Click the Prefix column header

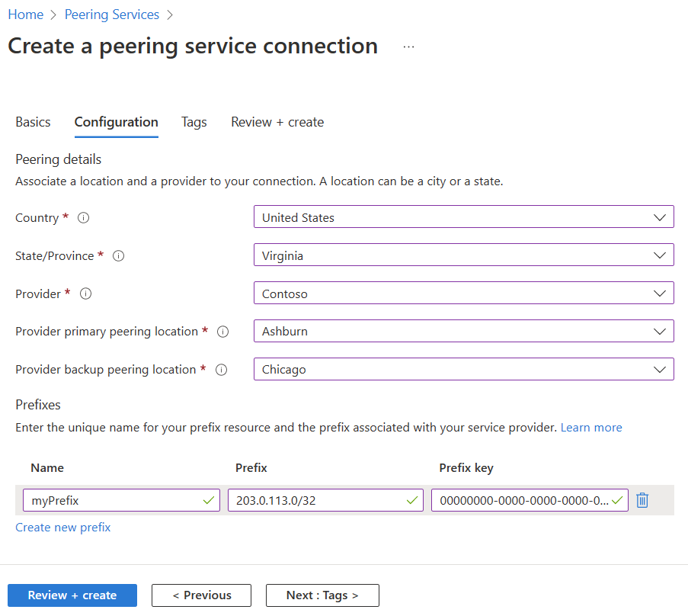point(251,468)
